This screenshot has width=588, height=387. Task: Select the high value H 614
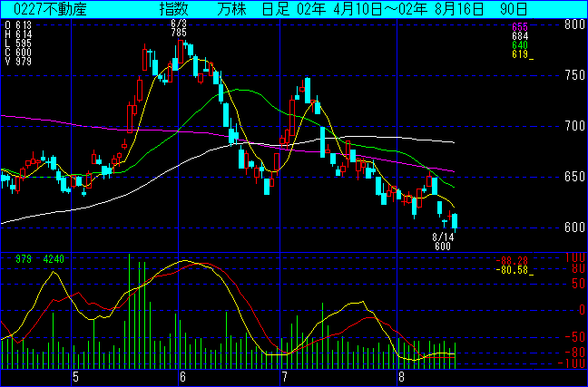click(18, 34)
